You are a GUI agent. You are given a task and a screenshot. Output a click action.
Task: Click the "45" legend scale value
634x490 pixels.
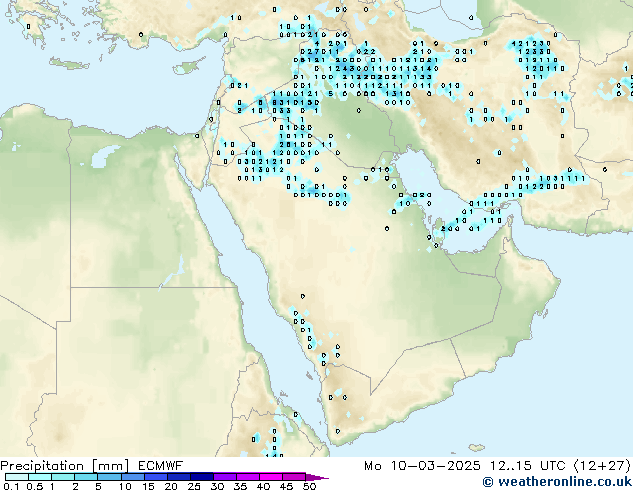click(286, 486)
